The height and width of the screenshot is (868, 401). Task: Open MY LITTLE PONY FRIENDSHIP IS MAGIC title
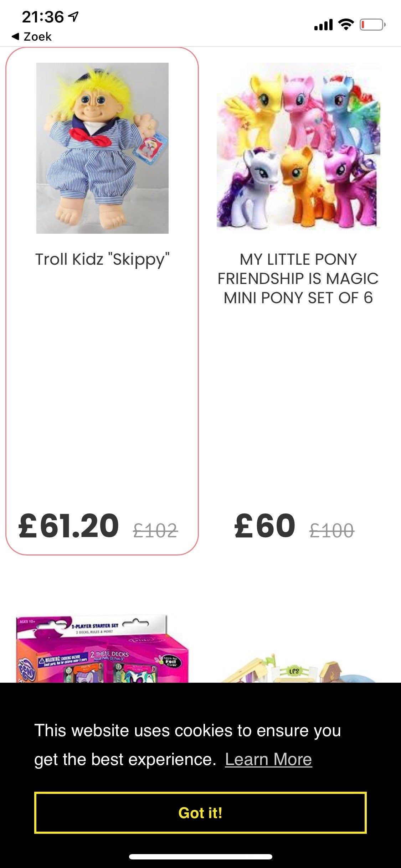pos(298,279)
